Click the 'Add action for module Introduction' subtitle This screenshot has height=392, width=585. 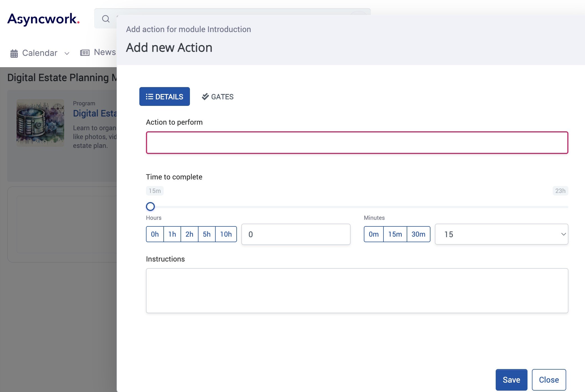[189, 29]
